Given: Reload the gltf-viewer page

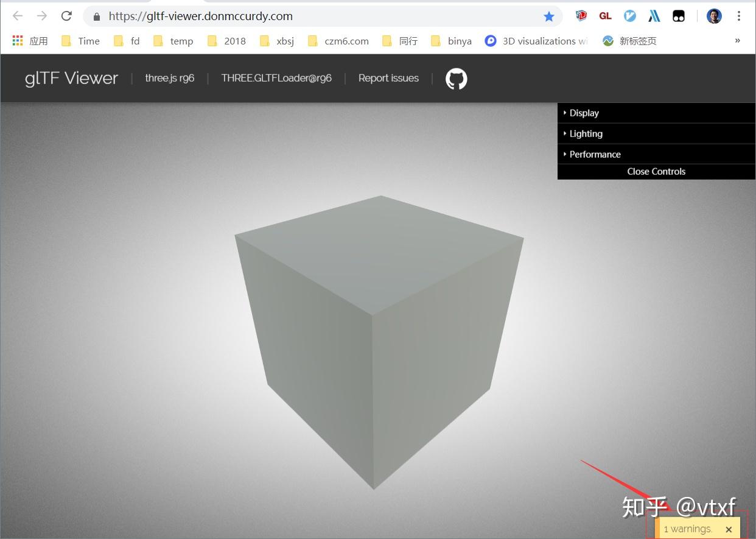Looking at the screenshot, I should [66, 16].
